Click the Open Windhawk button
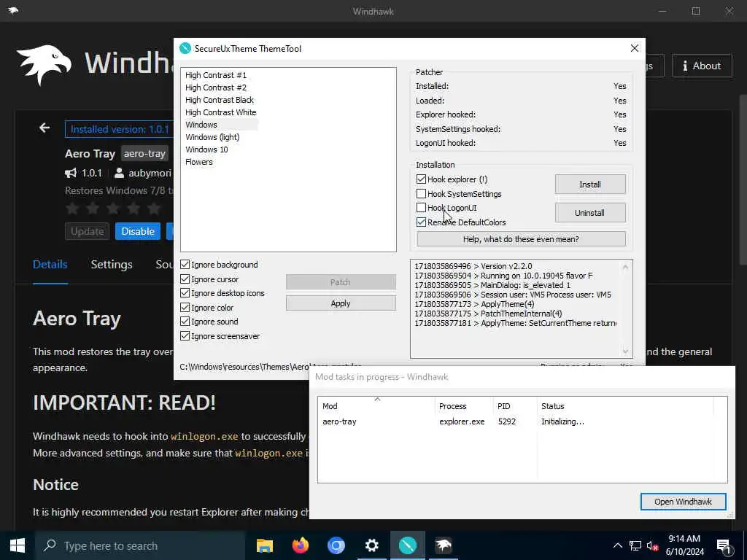747x560 pixels. (x=683, y=502)
